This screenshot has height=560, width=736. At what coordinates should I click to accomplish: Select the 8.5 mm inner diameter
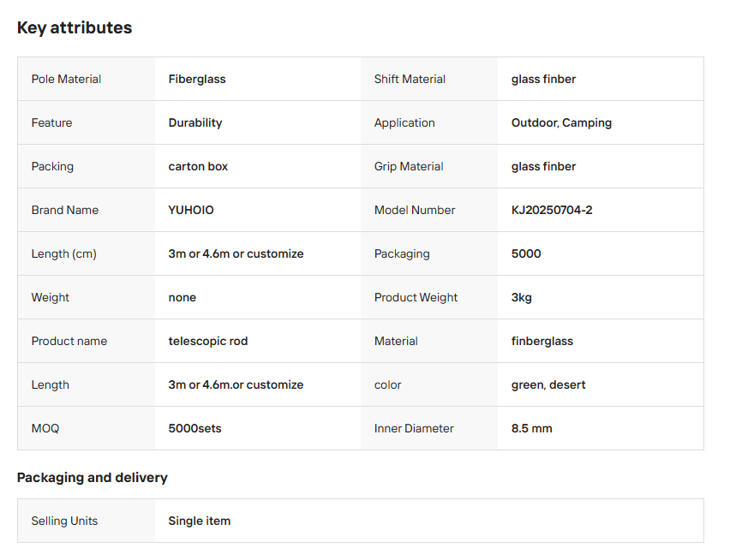pyautogui.click(x=532, y=428)
